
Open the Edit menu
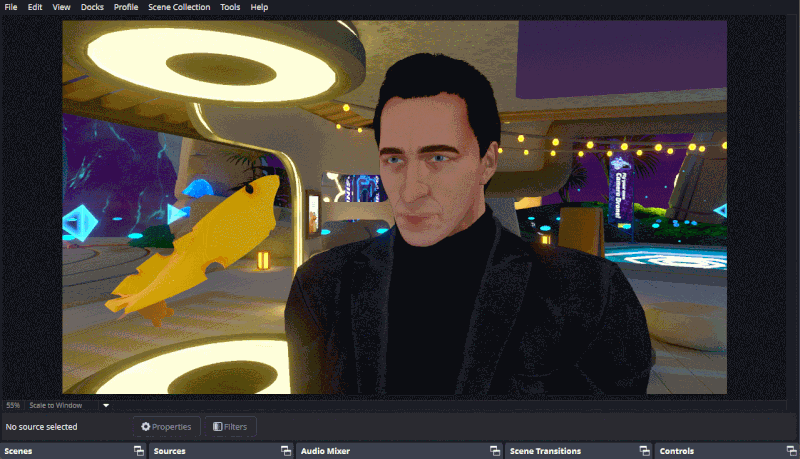[35, 7]
